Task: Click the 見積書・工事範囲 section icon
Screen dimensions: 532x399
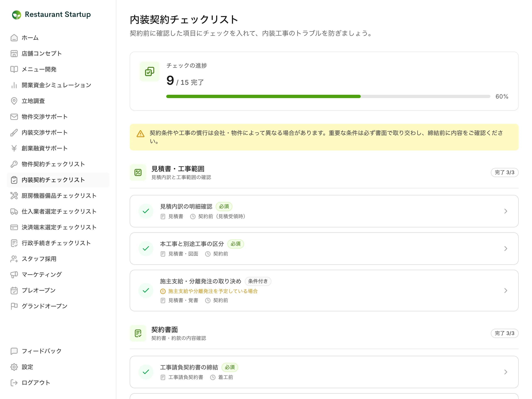Action: click(x=138, y=172)
